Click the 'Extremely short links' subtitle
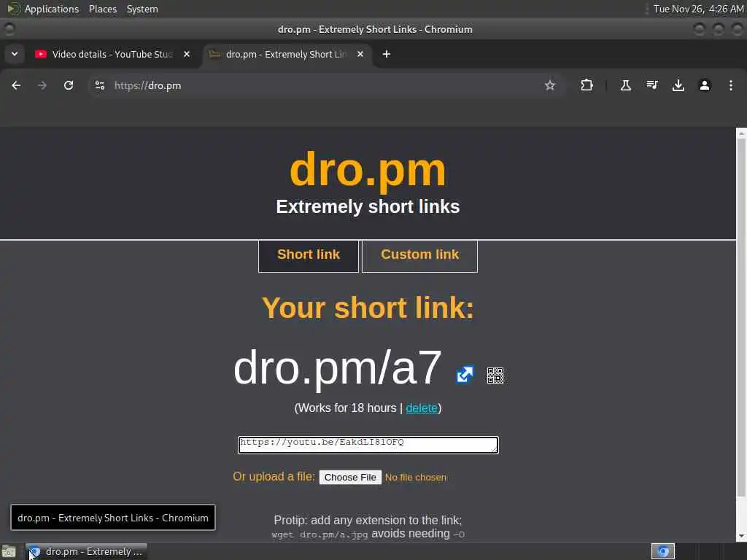The width and height of the screenshot is (747, 560). (368, 206)
